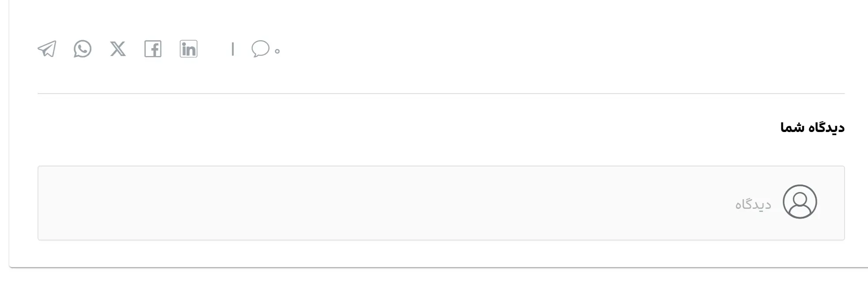Screen dimensions: 868x298
Task: Click the دیدگاه شما heading
Action: point(812,128)
